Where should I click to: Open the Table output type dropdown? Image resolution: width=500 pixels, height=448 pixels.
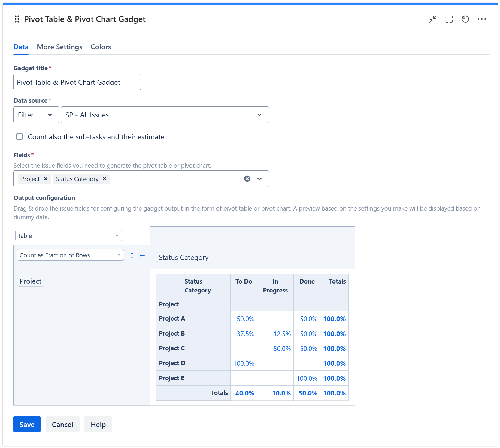pyautogui.click(x=69, y=236)
